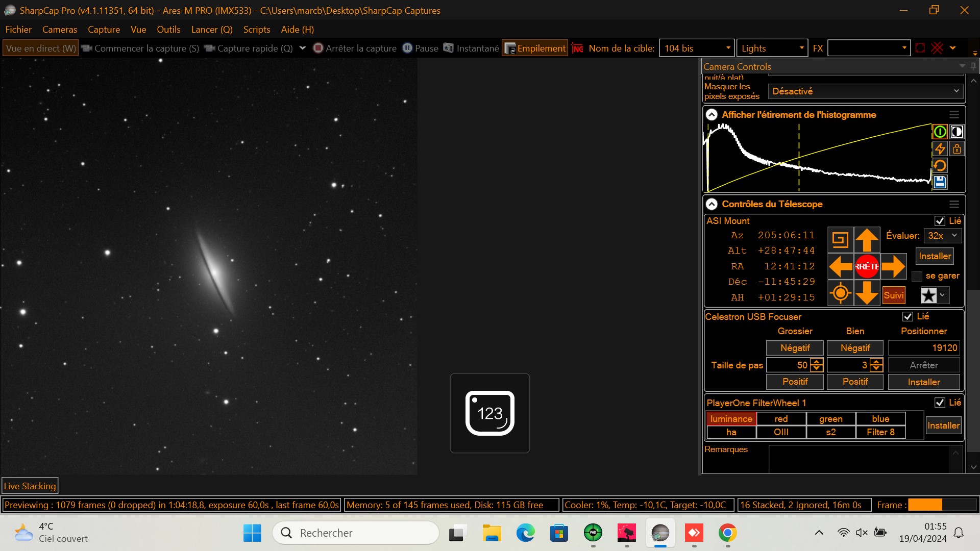The height and width of the screenshot is (551, 980).
Task: Open the Scripts menu
Action: [256, 30]
